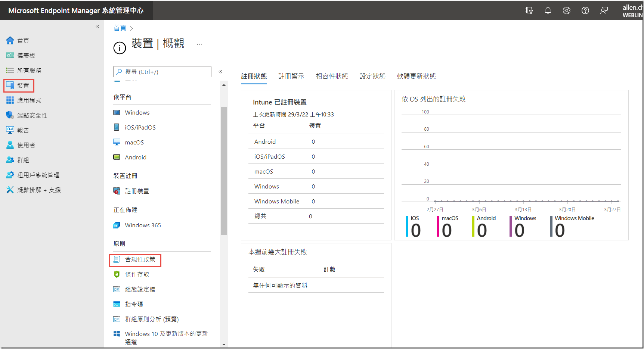Click the Enroll devices (註冊裝置) icon
Screen dimensions: 644x349
pos(117,191)
